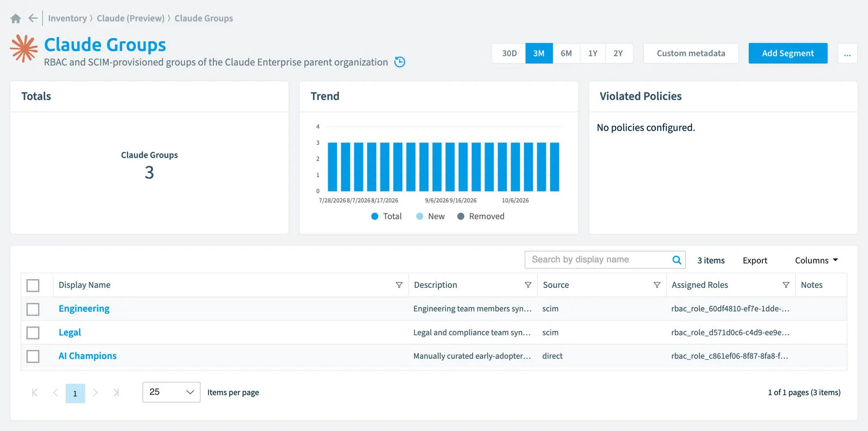This screenshot has width=868, height=431.
Task: Go to previous page arrow
Action: pos(55,393)
